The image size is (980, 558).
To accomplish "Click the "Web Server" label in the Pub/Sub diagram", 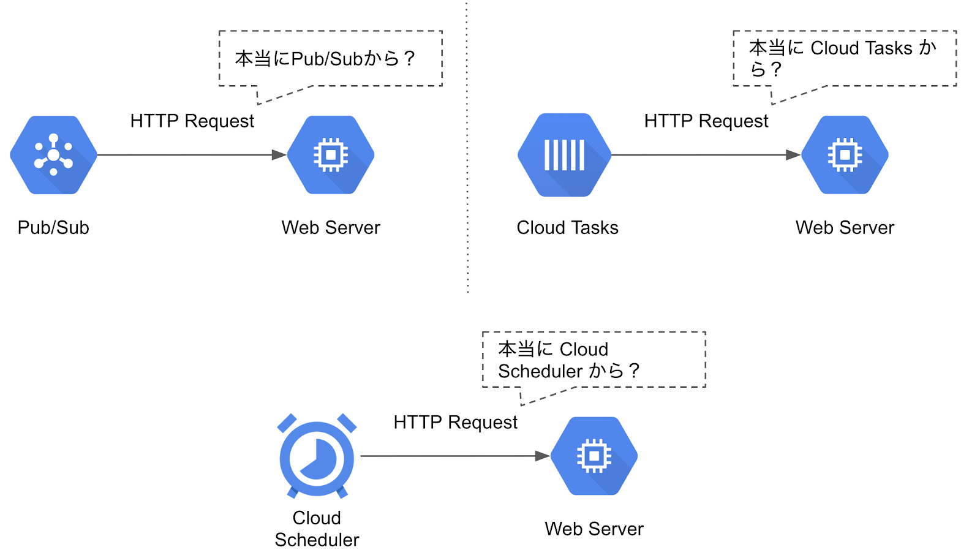I will [x=331, y=228].
